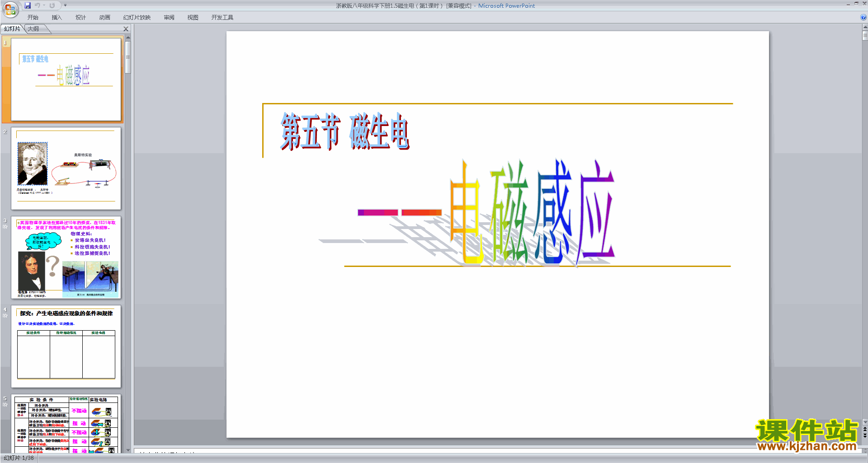Click the slide 4 animation star icon

(x=5, y=315)
